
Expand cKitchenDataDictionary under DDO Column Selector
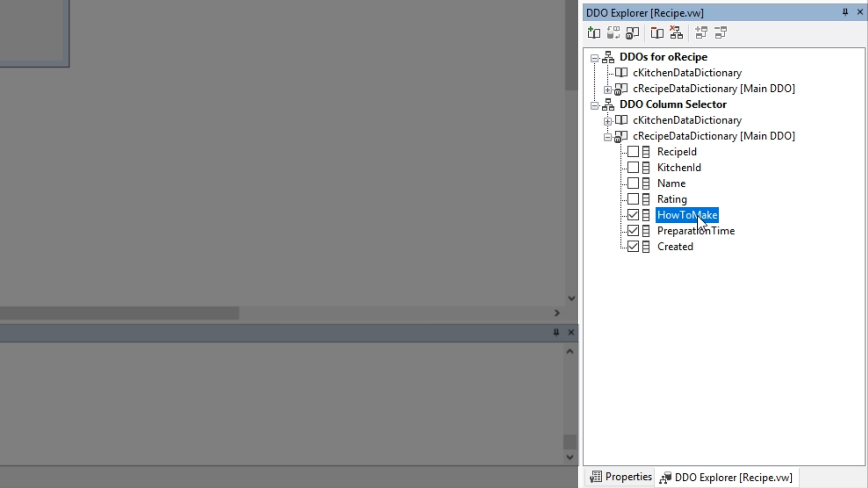click(x=608, y=121)
